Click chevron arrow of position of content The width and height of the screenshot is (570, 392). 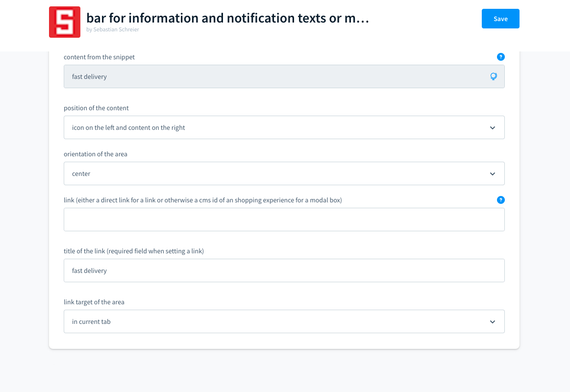tap(493, 128)
